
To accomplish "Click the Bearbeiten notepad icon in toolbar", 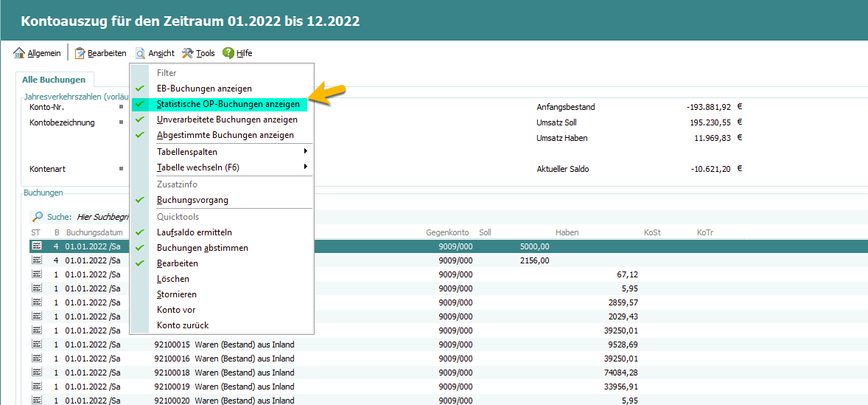I will point(80,53).
